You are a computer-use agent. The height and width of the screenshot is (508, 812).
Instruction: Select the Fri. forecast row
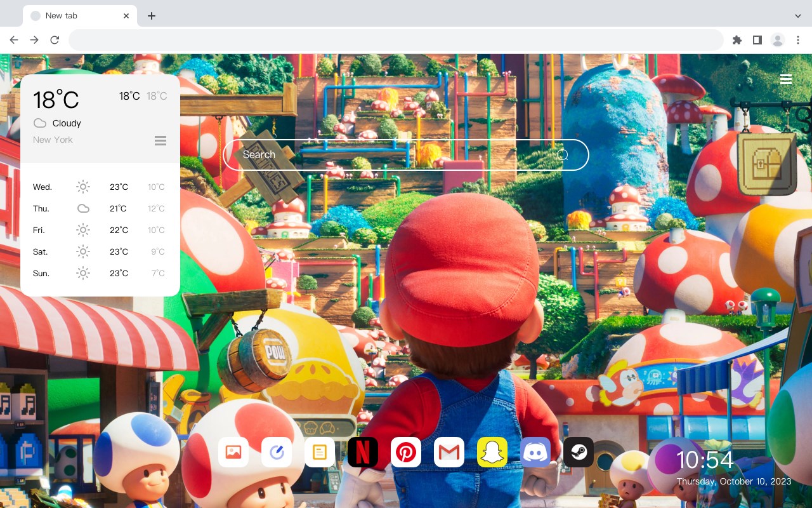(100, 230)
